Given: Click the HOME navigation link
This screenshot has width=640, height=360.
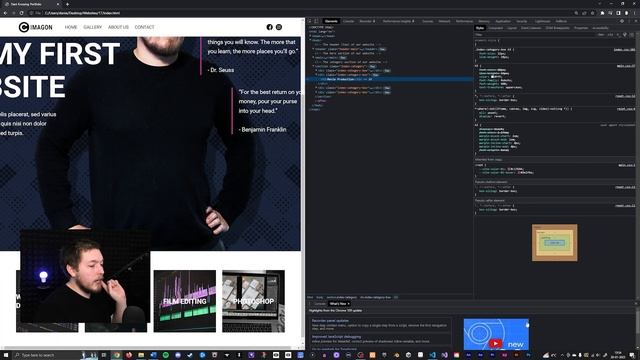Looking at the screenshot, I should pyautogui.click(x=71, y=27).
